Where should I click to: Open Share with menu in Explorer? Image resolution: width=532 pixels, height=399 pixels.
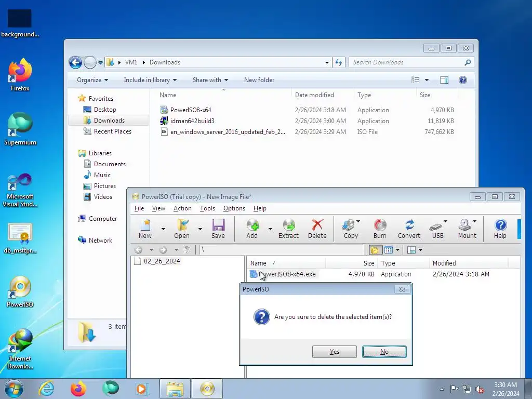(x=210, y=80)
